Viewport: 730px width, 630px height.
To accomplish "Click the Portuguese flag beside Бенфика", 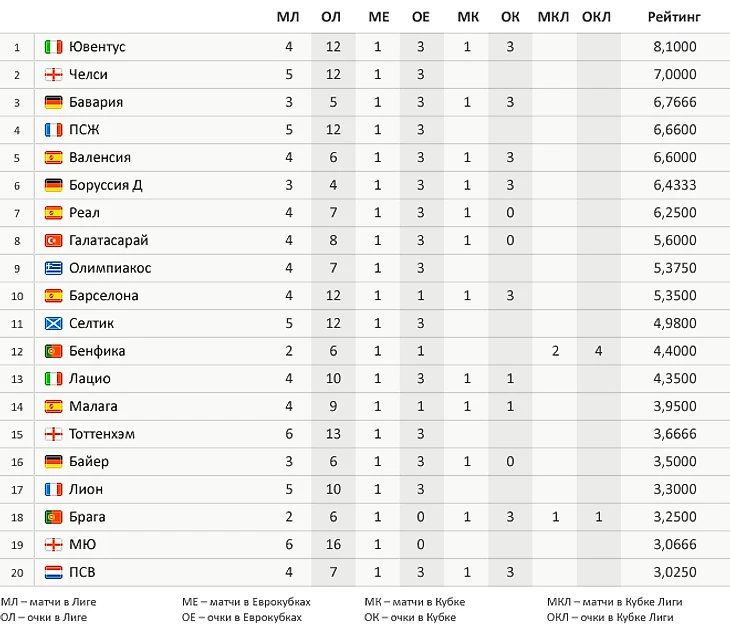I will pyautogui.click(x=54, y=351).
